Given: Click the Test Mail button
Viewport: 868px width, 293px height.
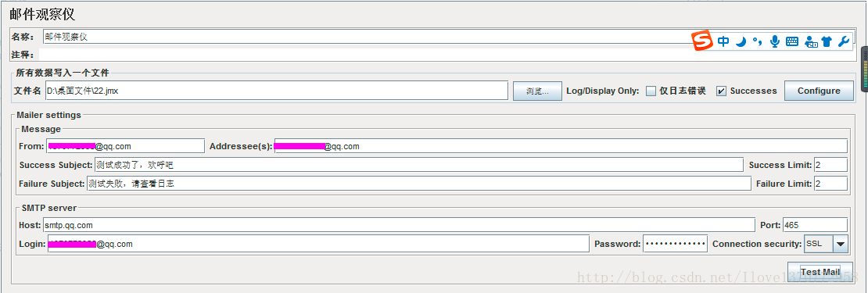Looking at the screenshot, I should (820, 272).
